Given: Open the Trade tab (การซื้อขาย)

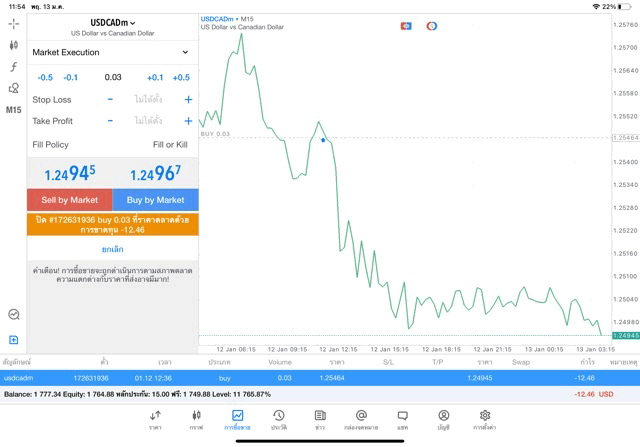Looking at the screenshot, I should pyautogui.click(x=237, y=420).
